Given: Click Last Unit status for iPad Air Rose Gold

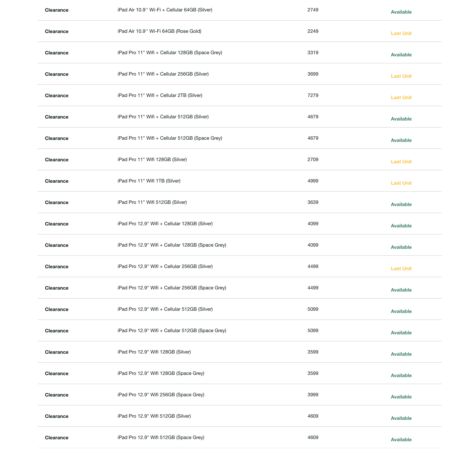Looking at the screenshot, I should tap(401, 33).
